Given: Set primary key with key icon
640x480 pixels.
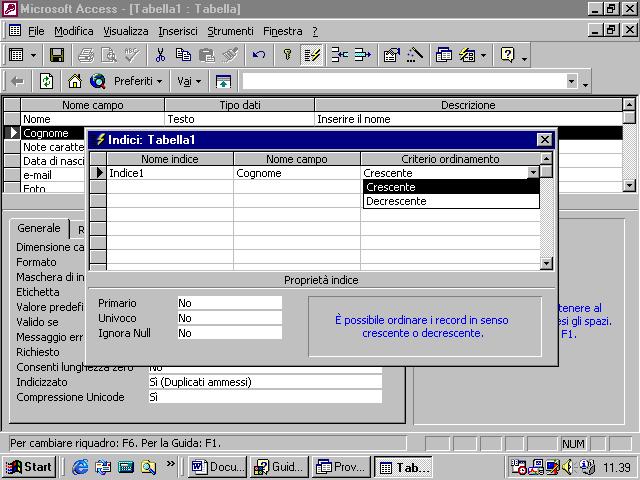Looking at the screenshot, I should click(x=288, y=55).
